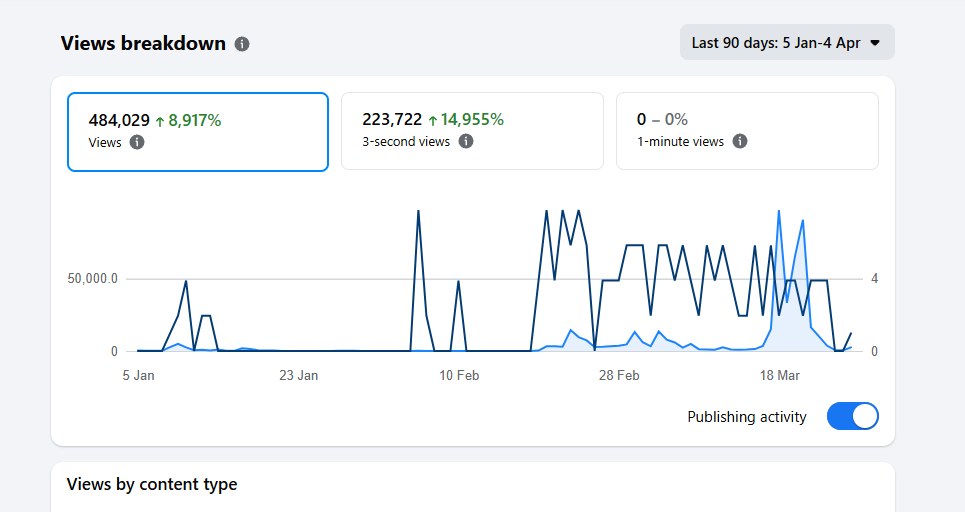This screenshot has width=965, height=512.
Task: Toggle the Publishing activity switch
Action: (852, 417)
